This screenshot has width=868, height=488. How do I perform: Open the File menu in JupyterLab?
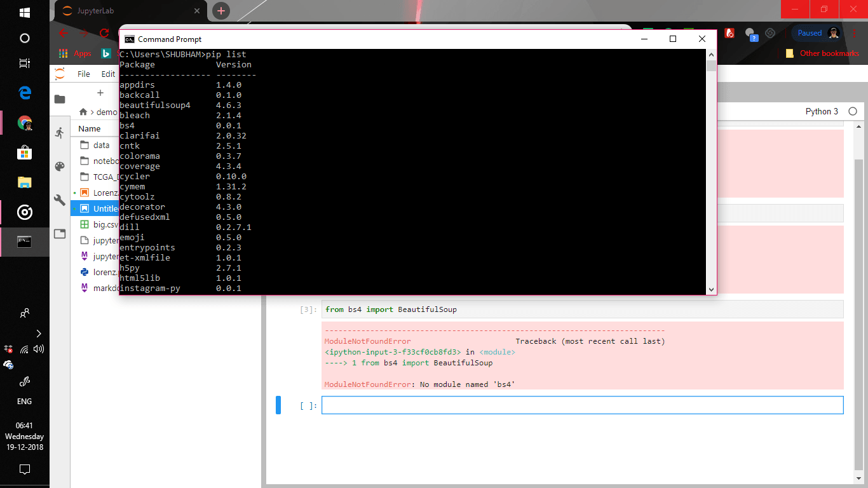pos(84,74)
